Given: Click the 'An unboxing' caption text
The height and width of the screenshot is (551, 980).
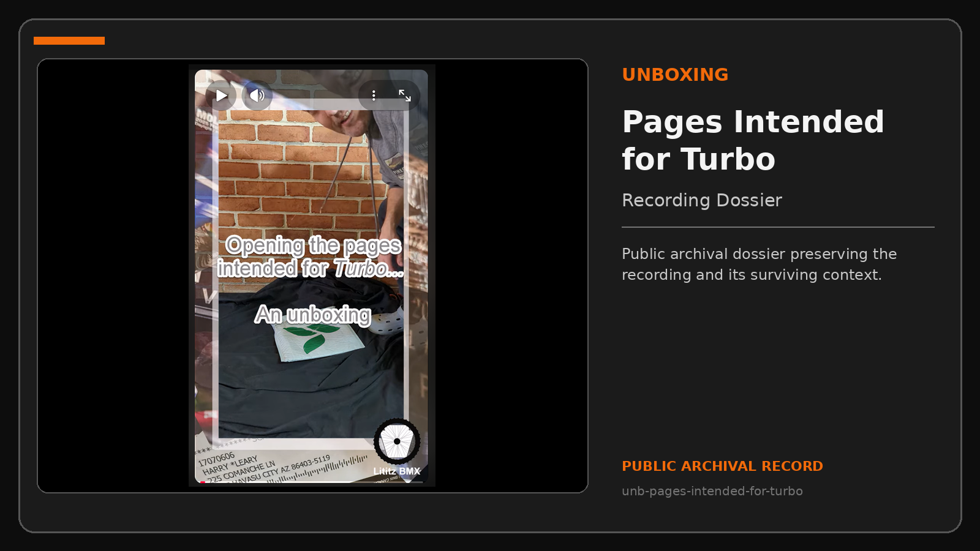Looking at the screenshot, I should [x=313, y=315].
